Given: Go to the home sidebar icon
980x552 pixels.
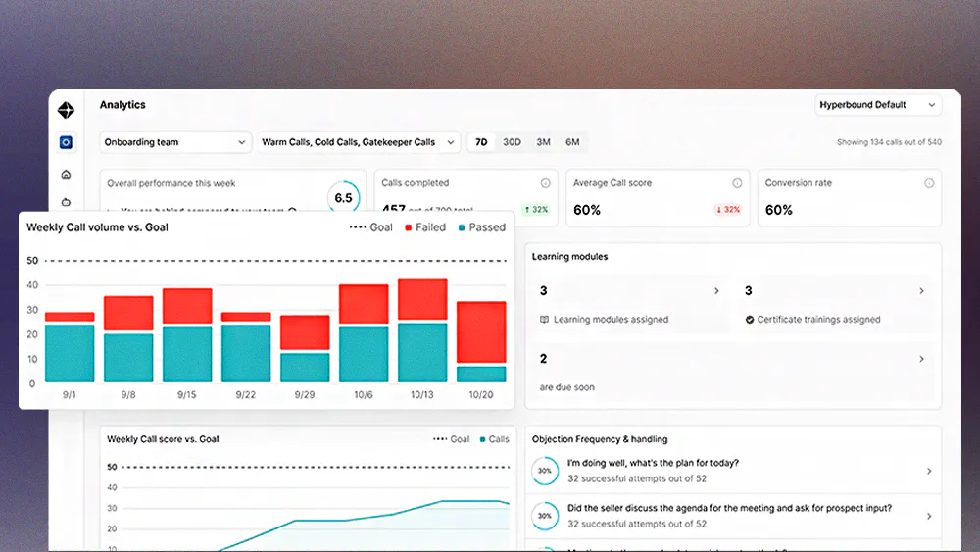Looking at the screenshot, I should click(66, 176).
